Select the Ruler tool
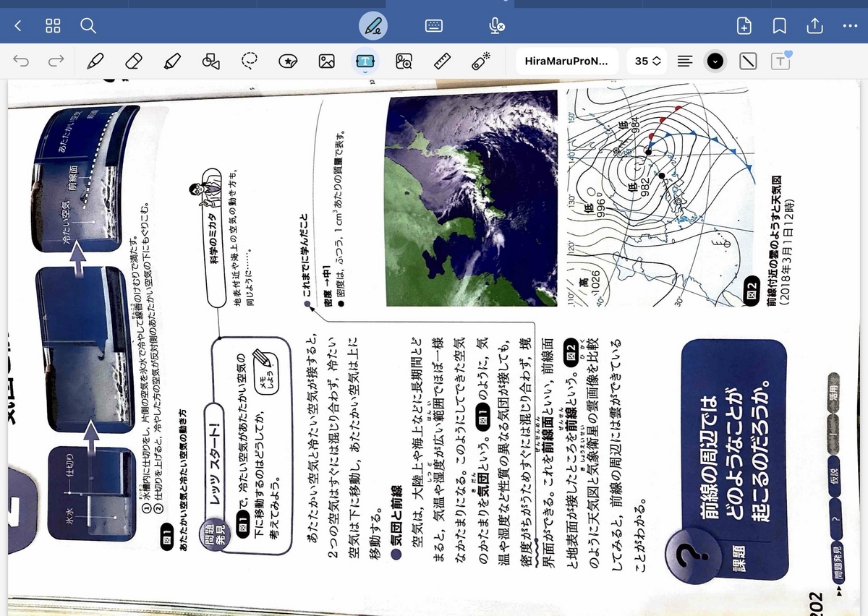This screenshot has height=616, width=868. pos(442,61)
